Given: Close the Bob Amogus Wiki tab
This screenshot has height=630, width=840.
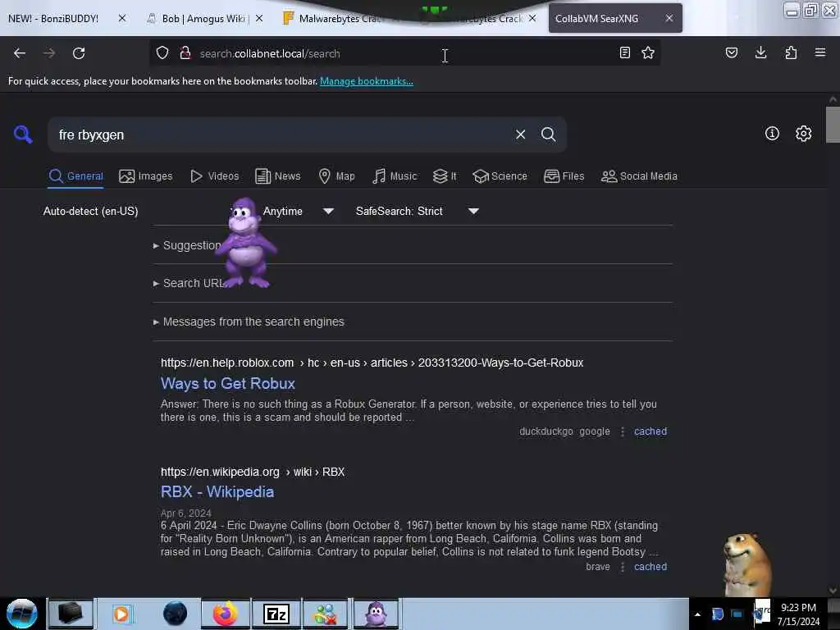Looking at the screenshot, I should [x=259, y=18].
